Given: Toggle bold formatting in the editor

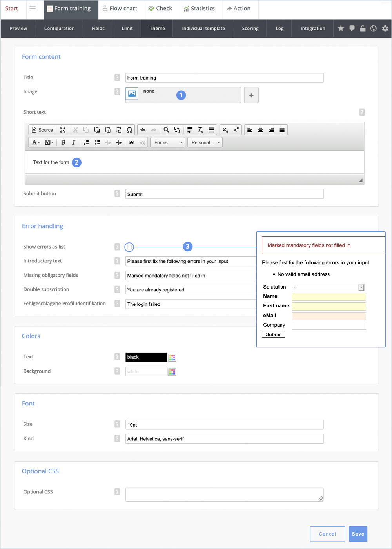Looking at the screenshot, I should tap(63, 142).
